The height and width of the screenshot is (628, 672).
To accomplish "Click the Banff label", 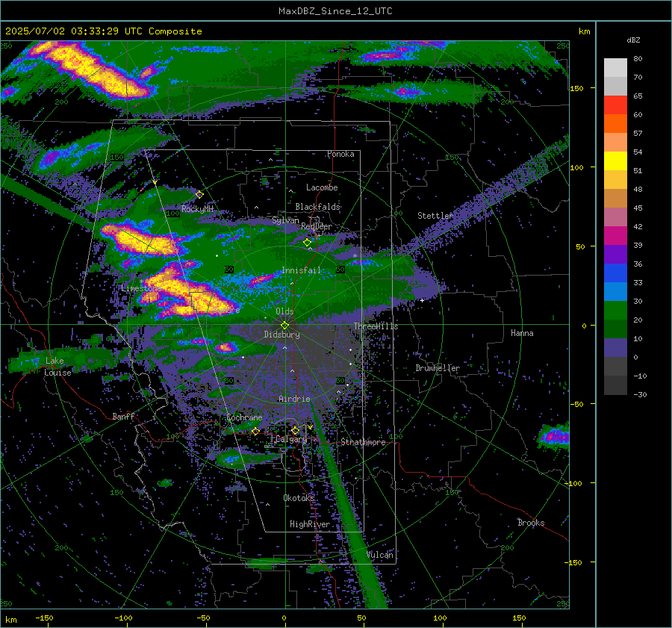I will click(123, 416).
